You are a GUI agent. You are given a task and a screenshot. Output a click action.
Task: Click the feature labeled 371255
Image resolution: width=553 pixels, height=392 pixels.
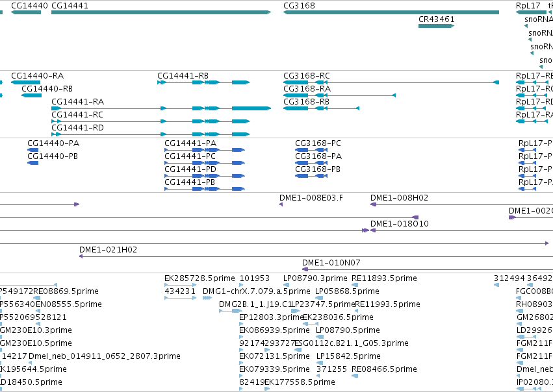[x=331, y=369]
